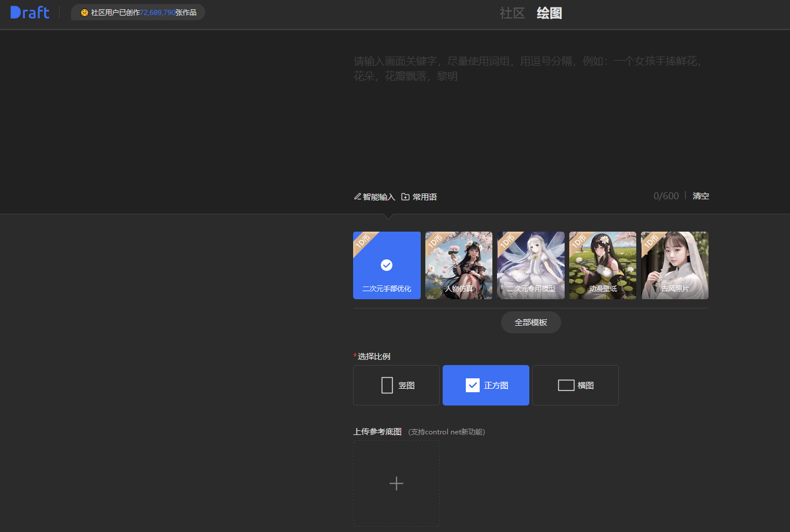
Task: Pick the 动漫壁纸 template thumbnail
Action: pos(603,265)
